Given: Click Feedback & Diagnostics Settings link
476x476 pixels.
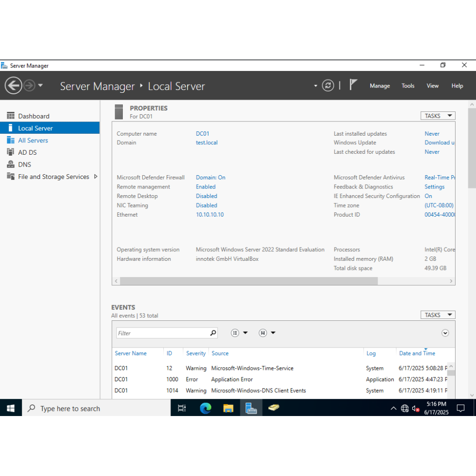Looking at the screenshot, I should (435, 187).
